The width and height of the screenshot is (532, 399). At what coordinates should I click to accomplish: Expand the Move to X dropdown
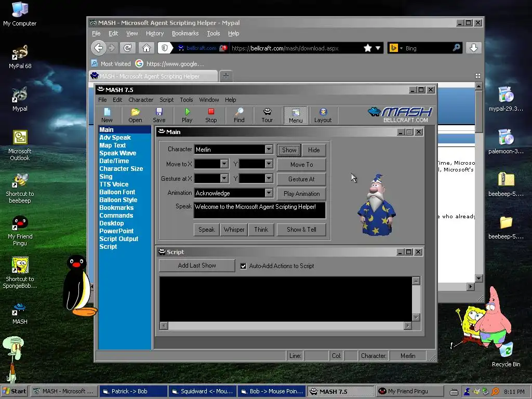pyautogui.click(x=224, y=164)
